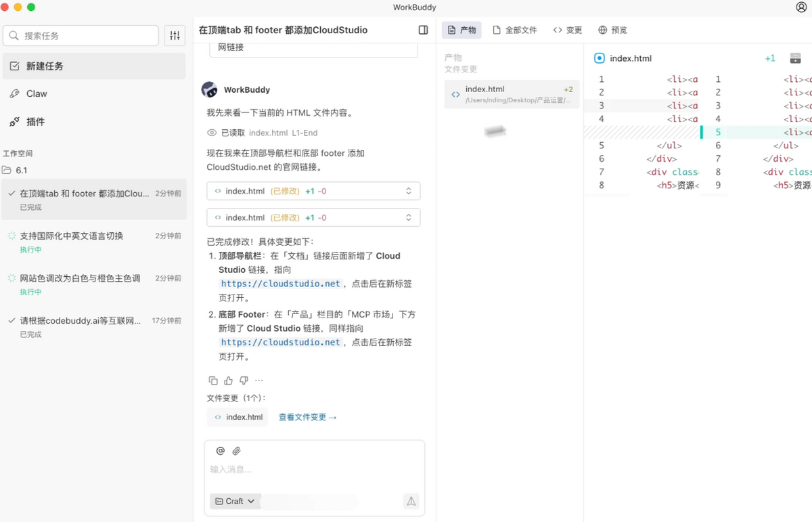Give the response a thumbs down
Image resolution: width=812 pixels, height=522 pixels.
click(x=244, y=380)
